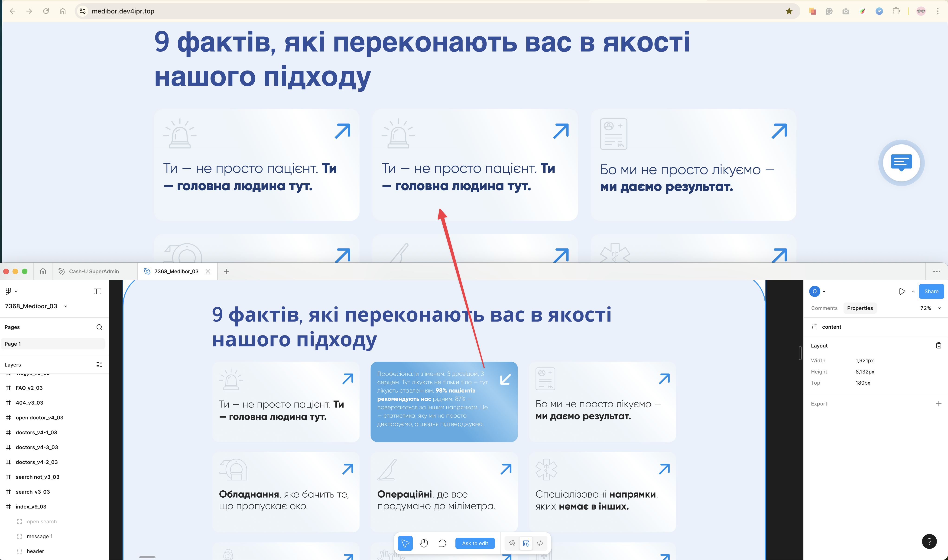Switch to Draw mode in toolbar

tap(512, 543)
